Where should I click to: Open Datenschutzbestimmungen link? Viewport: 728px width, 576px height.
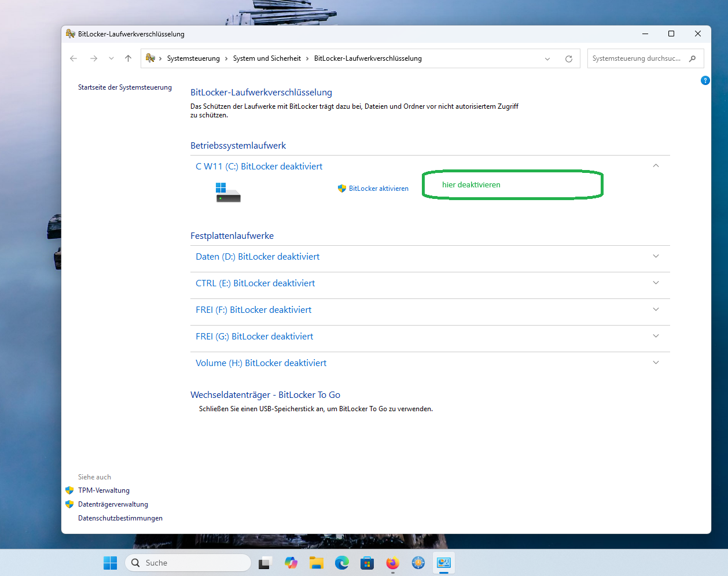click(120, 518)
